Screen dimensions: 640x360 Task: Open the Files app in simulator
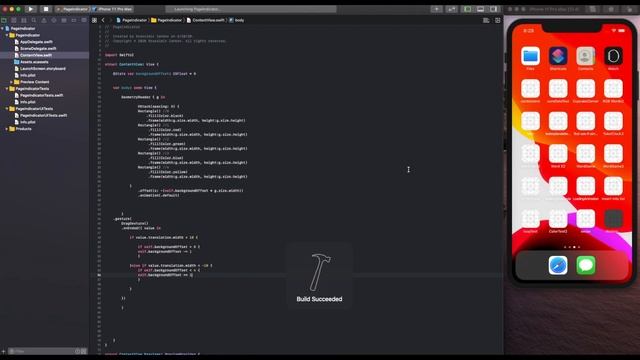point(530,56)
